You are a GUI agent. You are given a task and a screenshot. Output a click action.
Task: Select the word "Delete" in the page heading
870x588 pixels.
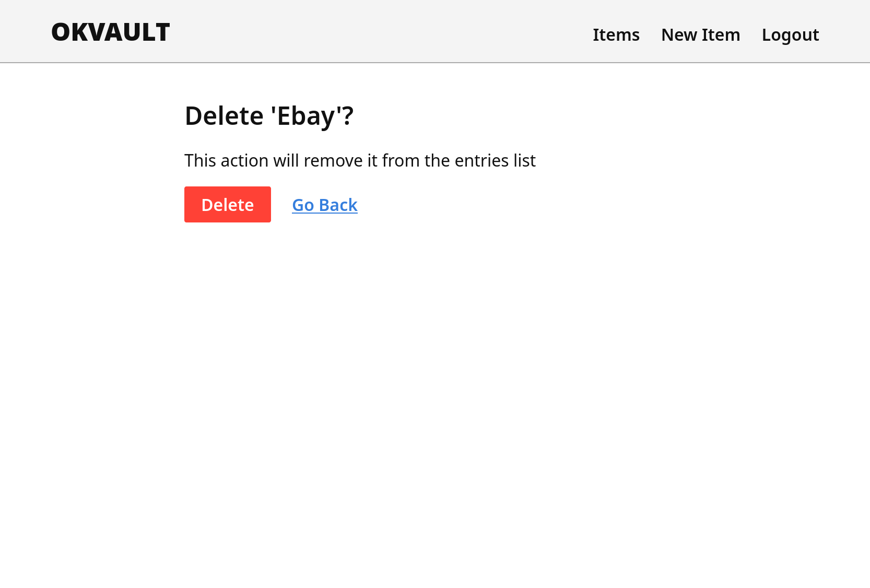tap(224, 115)
